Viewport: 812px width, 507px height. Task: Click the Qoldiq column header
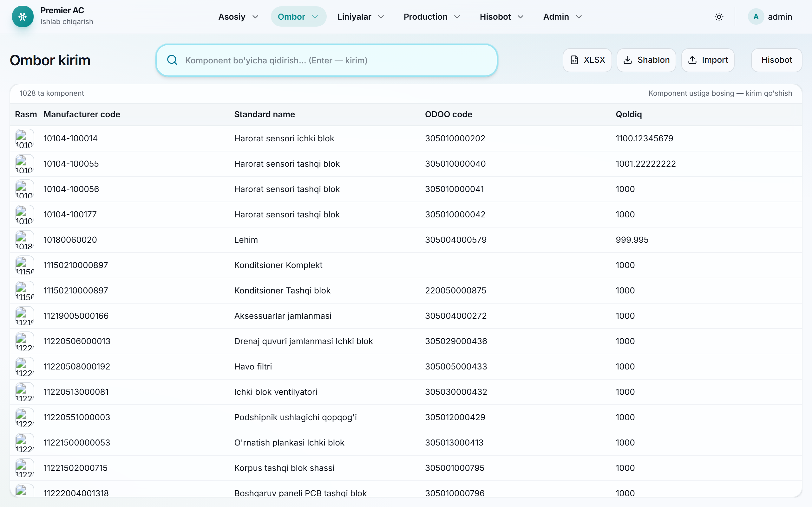[x=628, y=114]
